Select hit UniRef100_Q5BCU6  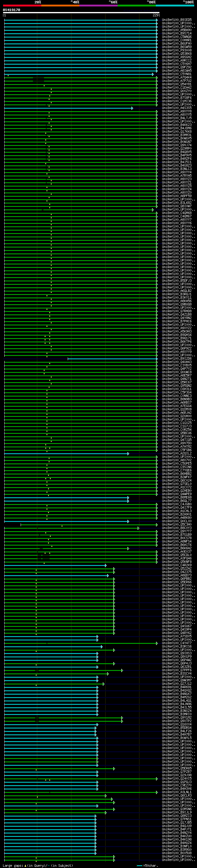(177, 433)
